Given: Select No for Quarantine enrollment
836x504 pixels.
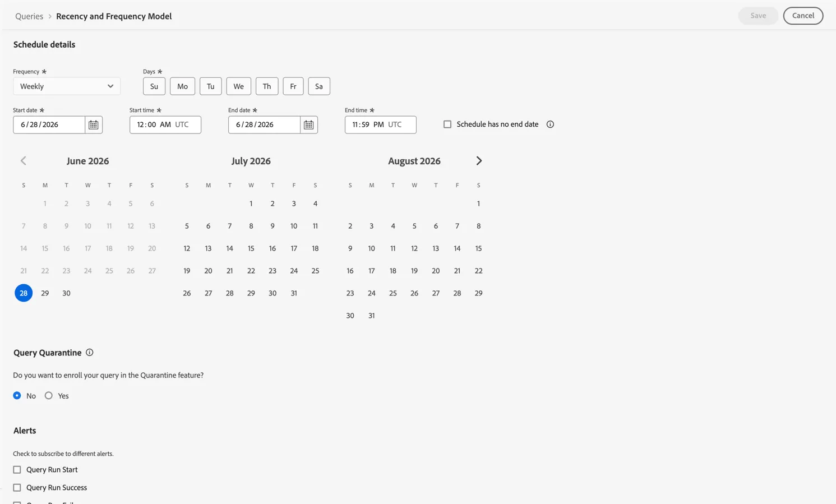Looking at the screenshot, I should (17, 396).
